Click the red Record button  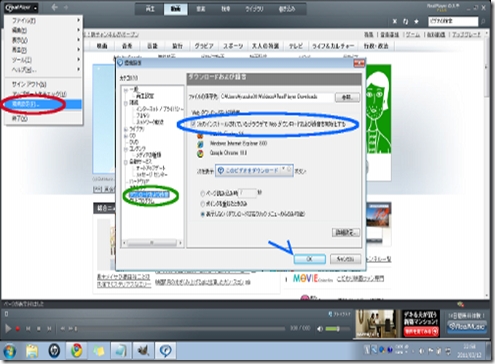18,329
